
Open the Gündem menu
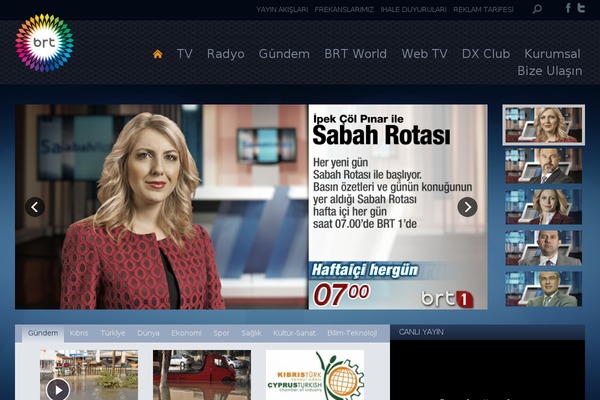point(284,54)
